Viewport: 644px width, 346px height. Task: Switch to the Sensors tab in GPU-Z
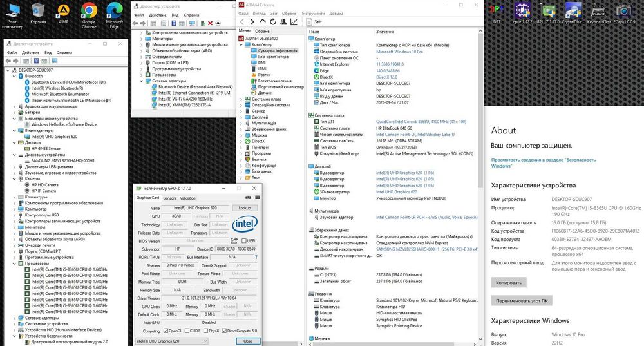tap(169, 198)
